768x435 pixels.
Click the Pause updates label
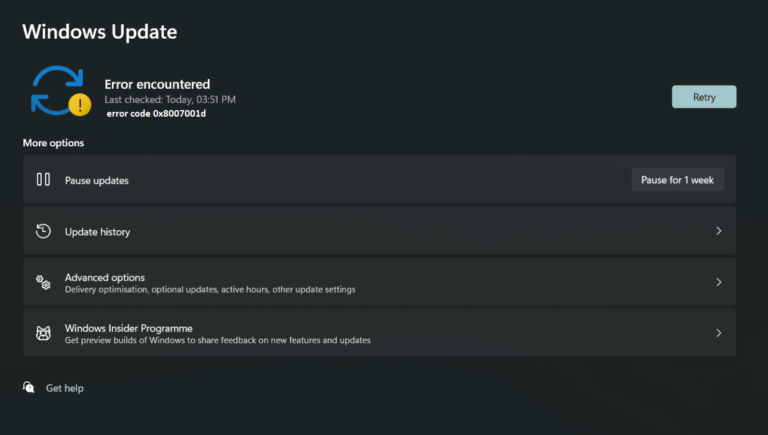[x=96, y=180]
